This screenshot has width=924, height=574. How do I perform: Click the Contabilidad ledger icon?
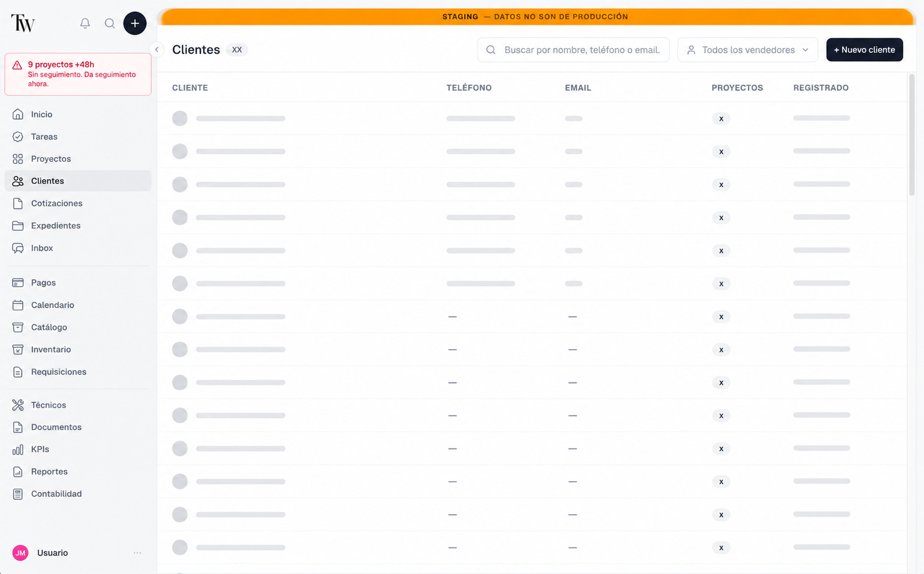(x=18, y=494)
